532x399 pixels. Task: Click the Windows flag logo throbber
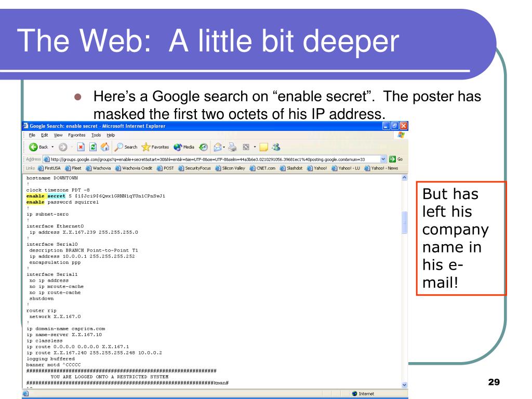pos(402,135)
